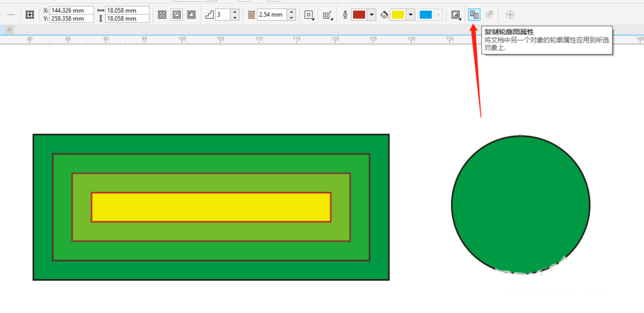Click the add tab plus button
The height and width of the screenshot is (313, 644).
coord(9,30)
